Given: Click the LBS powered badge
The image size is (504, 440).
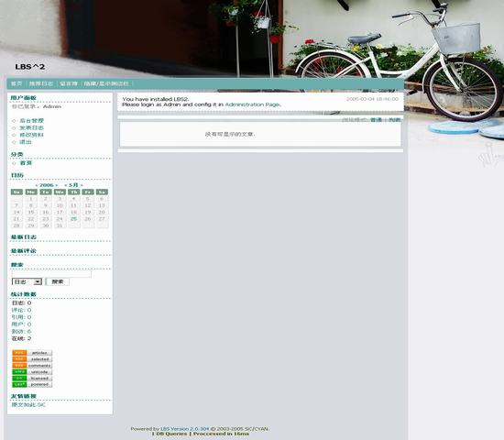Looking at the screenshot, I should coord(32,384).
